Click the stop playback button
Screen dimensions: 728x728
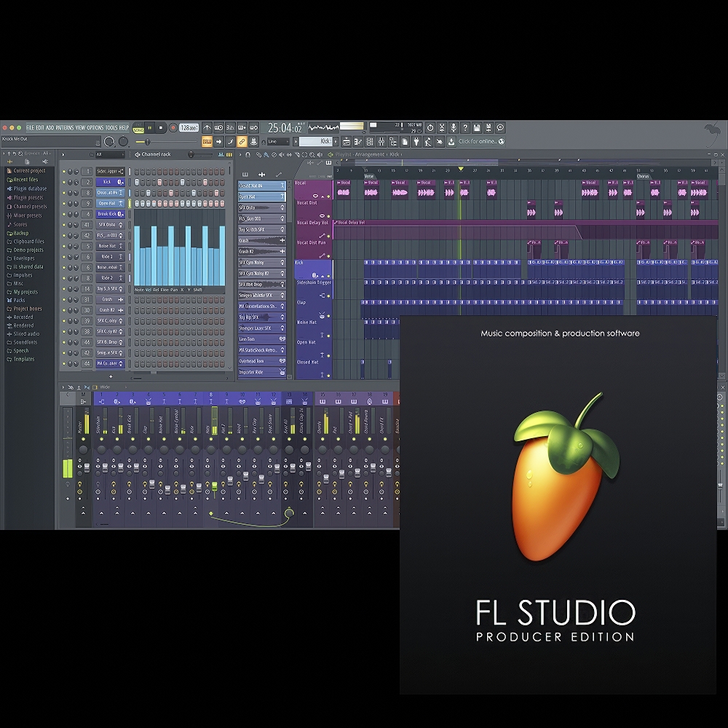161,127
